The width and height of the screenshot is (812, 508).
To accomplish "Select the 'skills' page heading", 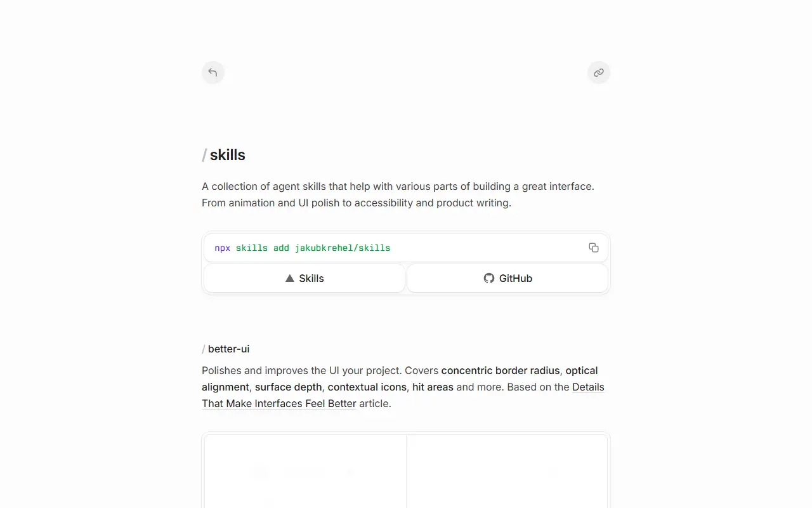I will click(x=228, y=155).
